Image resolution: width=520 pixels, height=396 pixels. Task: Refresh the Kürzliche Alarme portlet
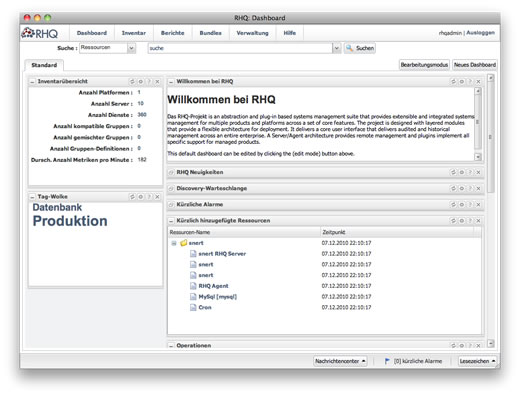tap(453, 204)
